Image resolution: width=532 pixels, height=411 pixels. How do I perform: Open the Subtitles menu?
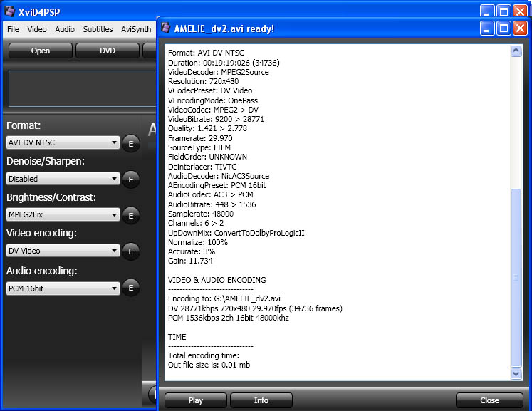pos(98,29)
